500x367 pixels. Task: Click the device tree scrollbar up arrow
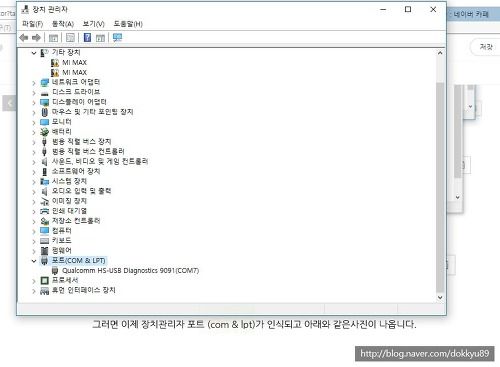click(440, 53)
